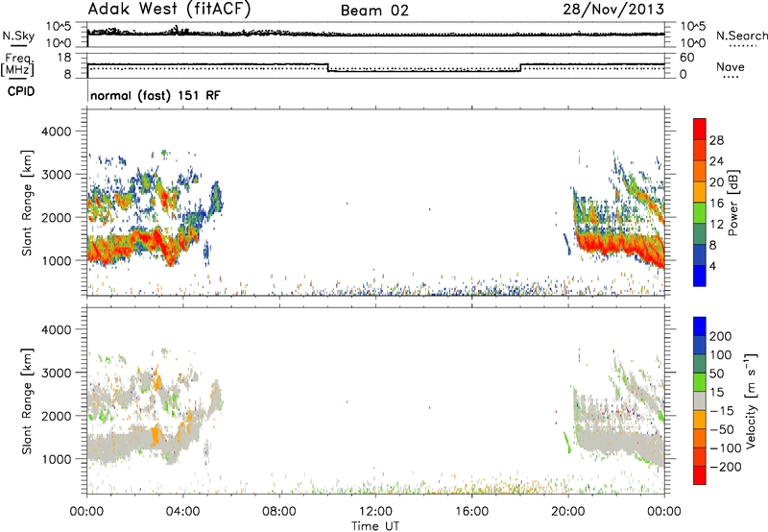The image size is (768, 532).
Task: Click the red segment of Power colorbar
Action: (700, 129)
